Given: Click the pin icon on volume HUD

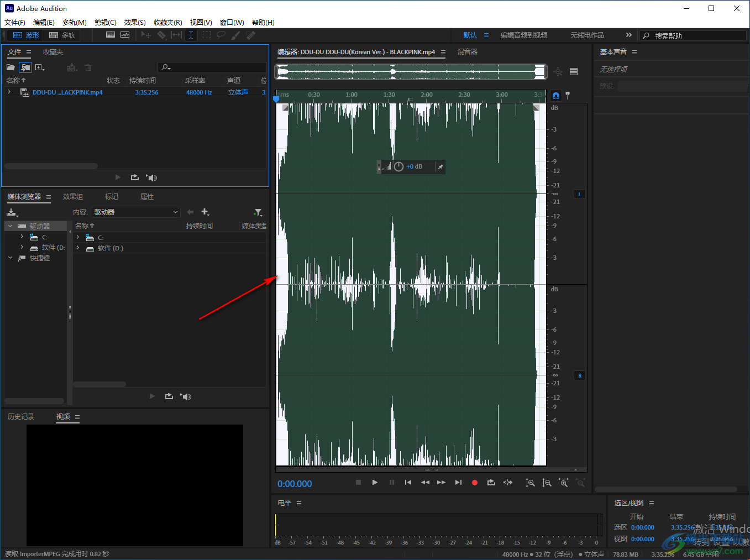Looking at the screenshot, I should 440,167.
